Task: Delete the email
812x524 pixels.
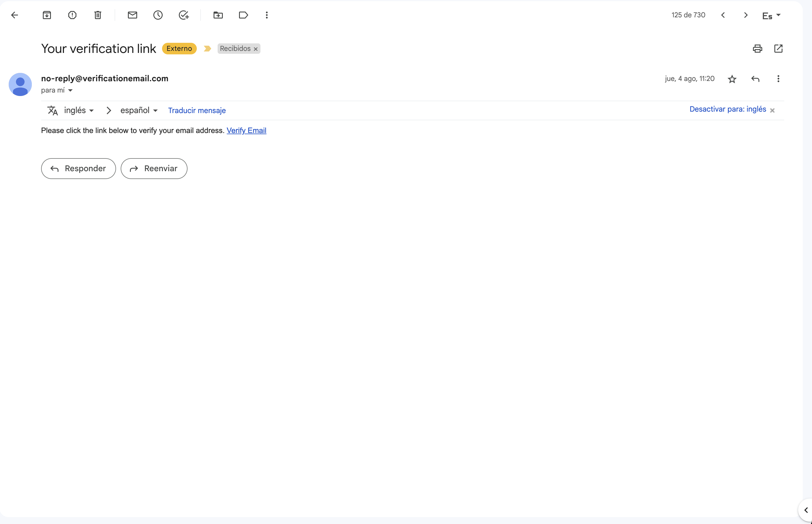Action: tap(97, 15)
